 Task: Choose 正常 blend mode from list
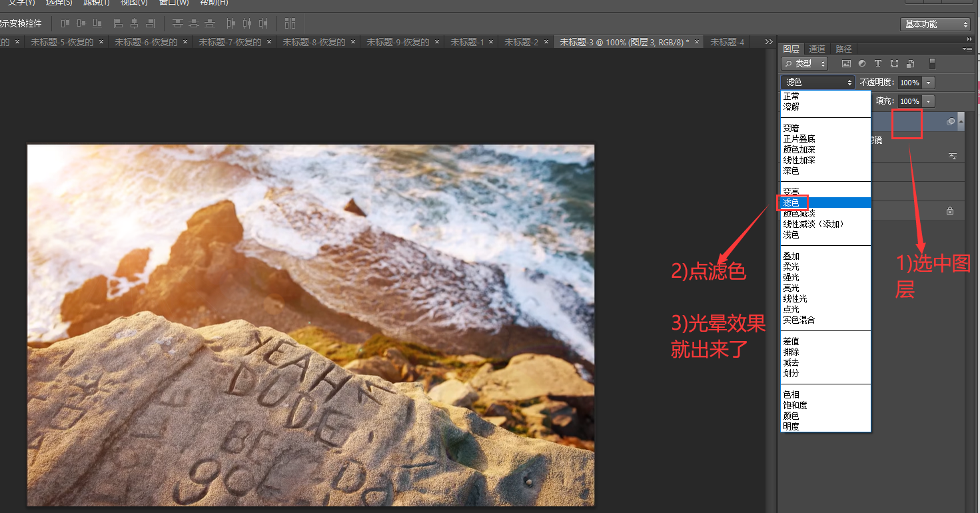click(825, 97)
